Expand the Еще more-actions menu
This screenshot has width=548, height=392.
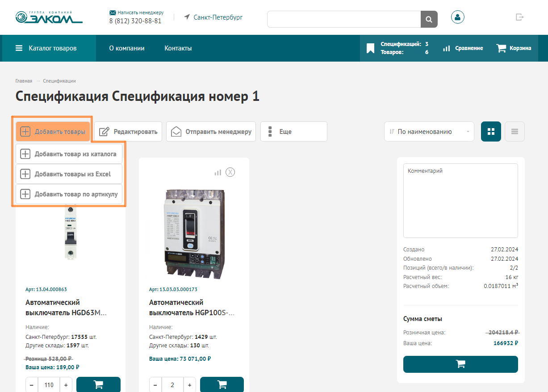tap(293, 132)
